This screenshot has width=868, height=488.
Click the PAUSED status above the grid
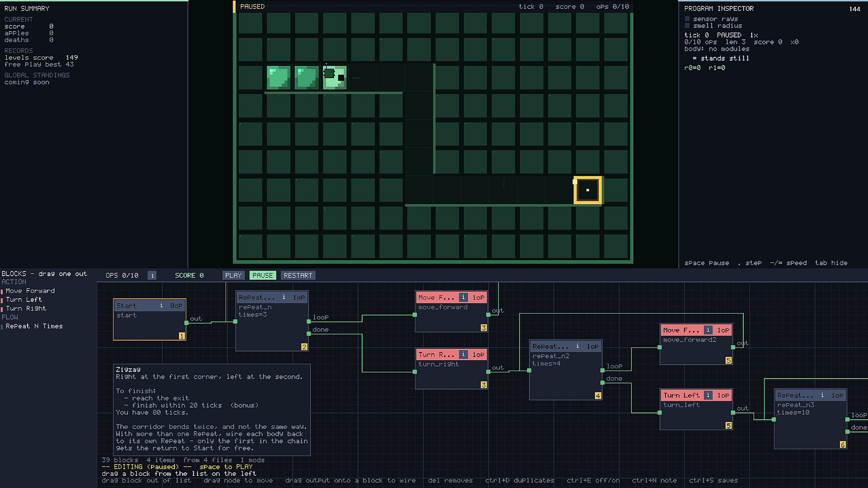252,6
